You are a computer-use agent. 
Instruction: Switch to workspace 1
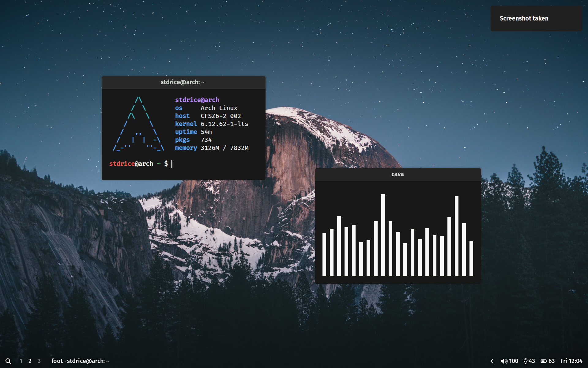pos(21,361)
